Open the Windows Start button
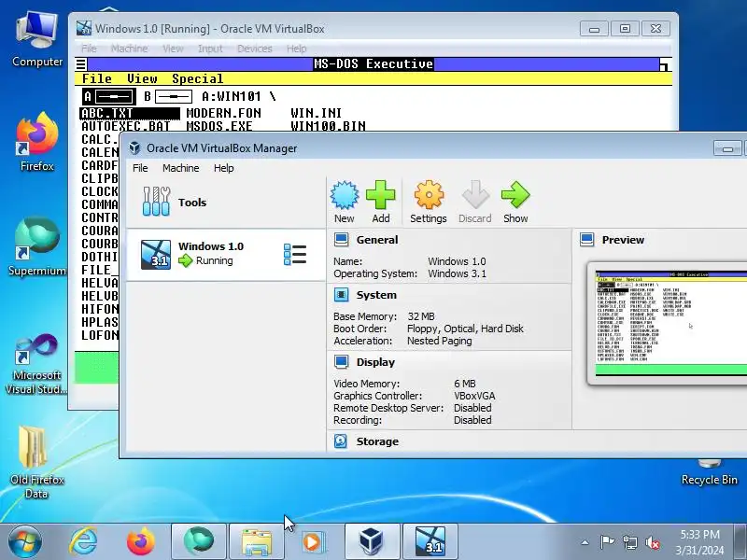This screenshot has height=560, width=747. [x=24, y=542]
